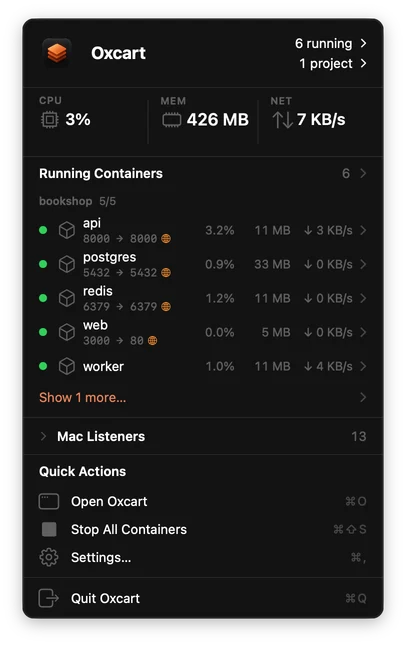Click the Show 1 more... link
The image size is (406, 645).
[82, 398]
